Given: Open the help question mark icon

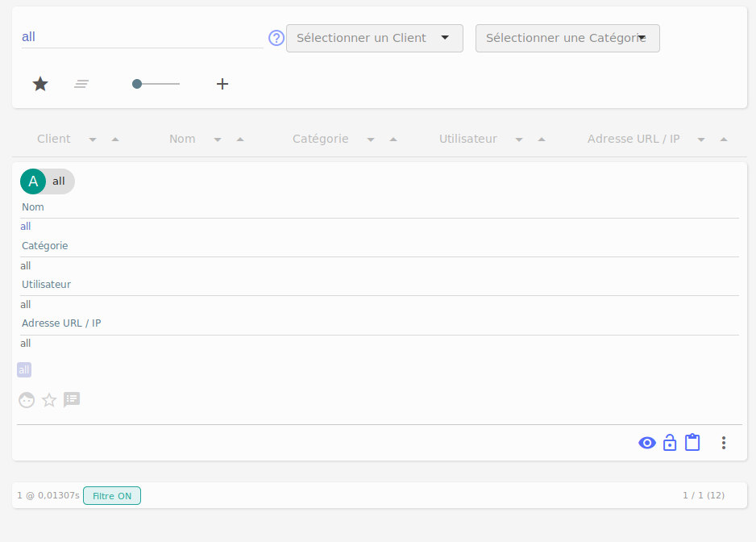Looking at the screenshot, I should pyautogui.click(x=276, y=38).
